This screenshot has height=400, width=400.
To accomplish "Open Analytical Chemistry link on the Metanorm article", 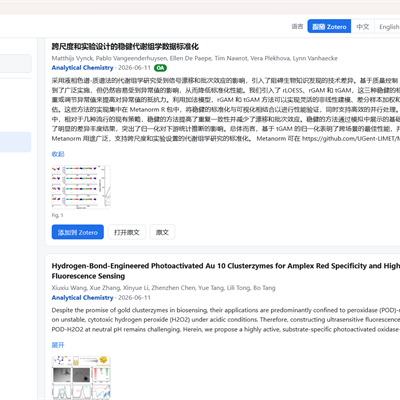I will (x=82, y=68).
